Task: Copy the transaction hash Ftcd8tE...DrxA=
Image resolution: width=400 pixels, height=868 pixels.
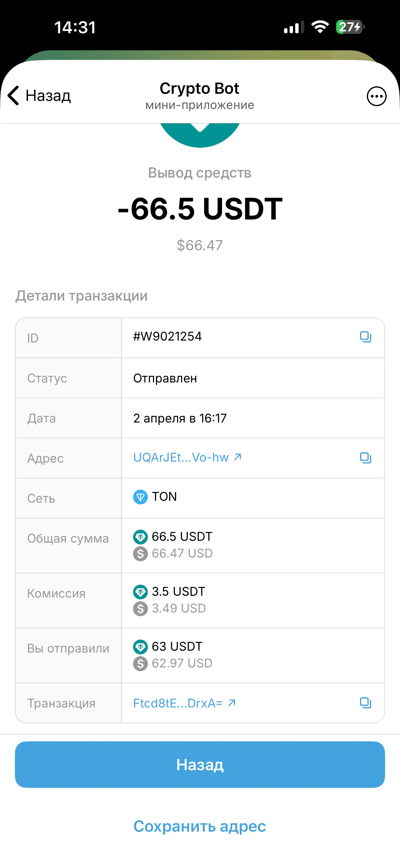Action: click(365, 703)
